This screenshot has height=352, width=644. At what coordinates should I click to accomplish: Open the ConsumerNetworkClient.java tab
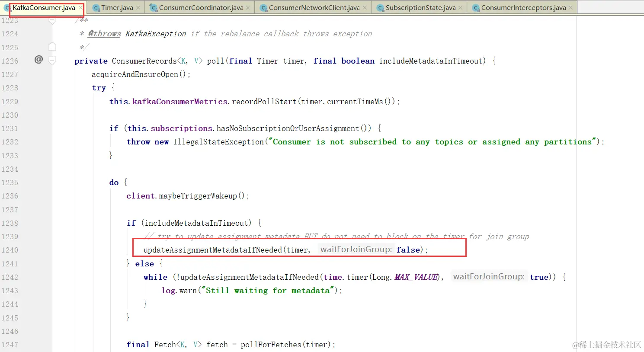pos(314,8)
